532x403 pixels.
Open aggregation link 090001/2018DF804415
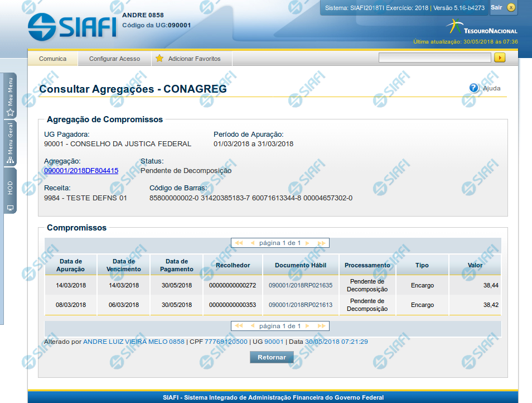pyautogui.click(x=81, y=171)
